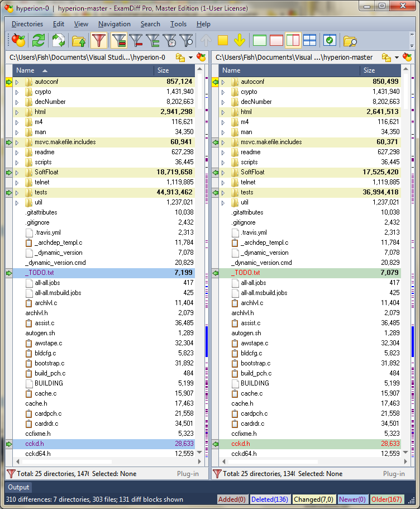The height and width of the screenshot is (509, 420).
Task: Sort left pane by Name column header
Action: coord(83,70)
